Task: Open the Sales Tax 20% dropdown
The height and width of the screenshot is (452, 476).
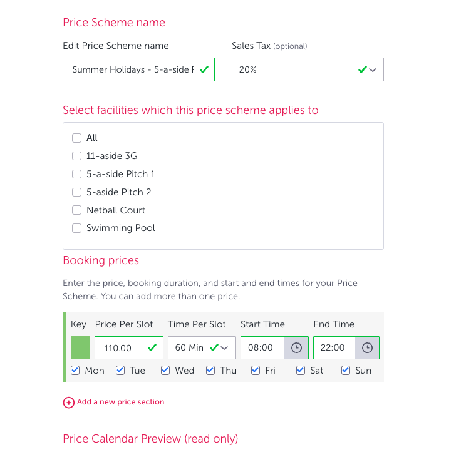Action: coord(308,69)
